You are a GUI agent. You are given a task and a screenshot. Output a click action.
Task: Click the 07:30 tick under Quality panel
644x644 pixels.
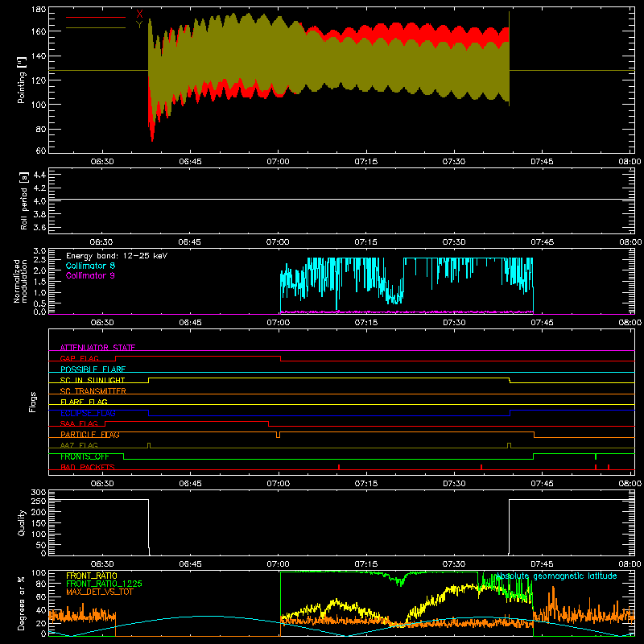[x=454, y=564]
